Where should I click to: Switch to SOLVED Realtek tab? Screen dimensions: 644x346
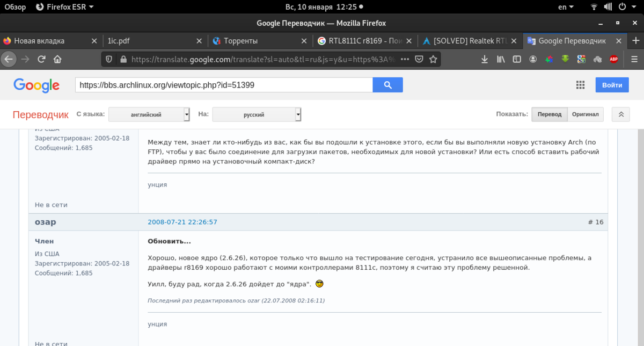tap(470, 41)
